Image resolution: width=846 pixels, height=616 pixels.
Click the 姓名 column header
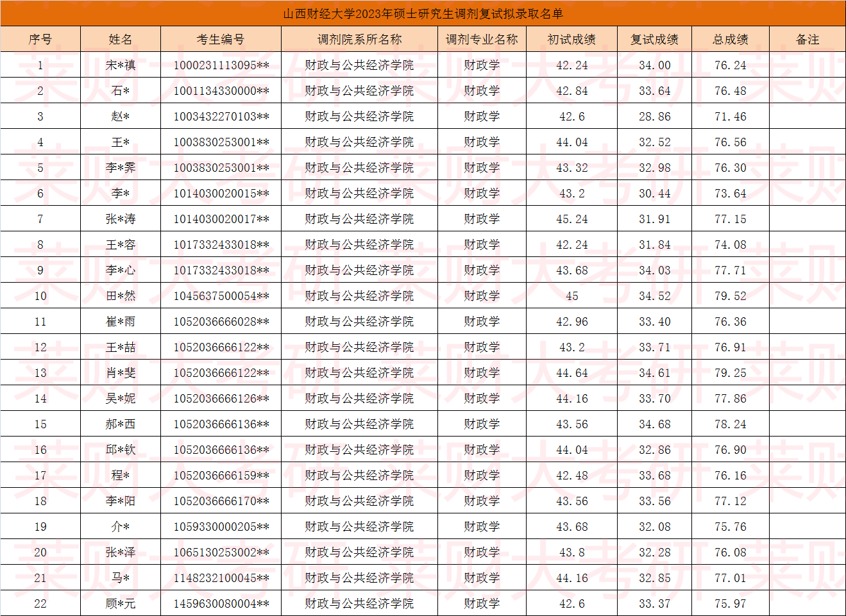tap(121, 39)
